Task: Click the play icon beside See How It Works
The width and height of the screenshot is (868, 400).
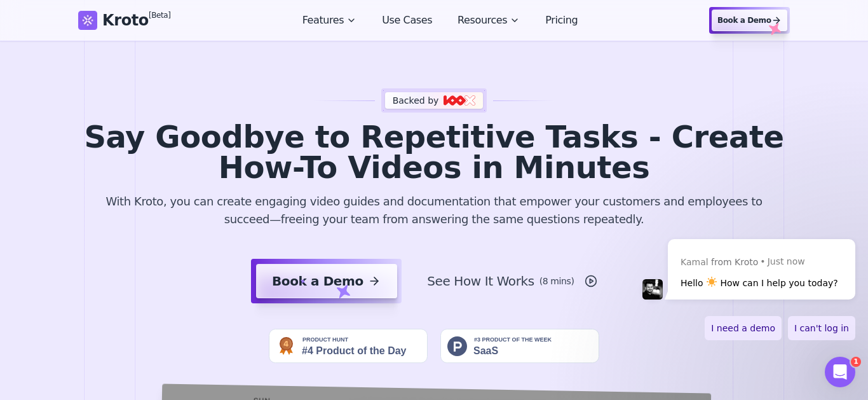Action: pos(591,281)
